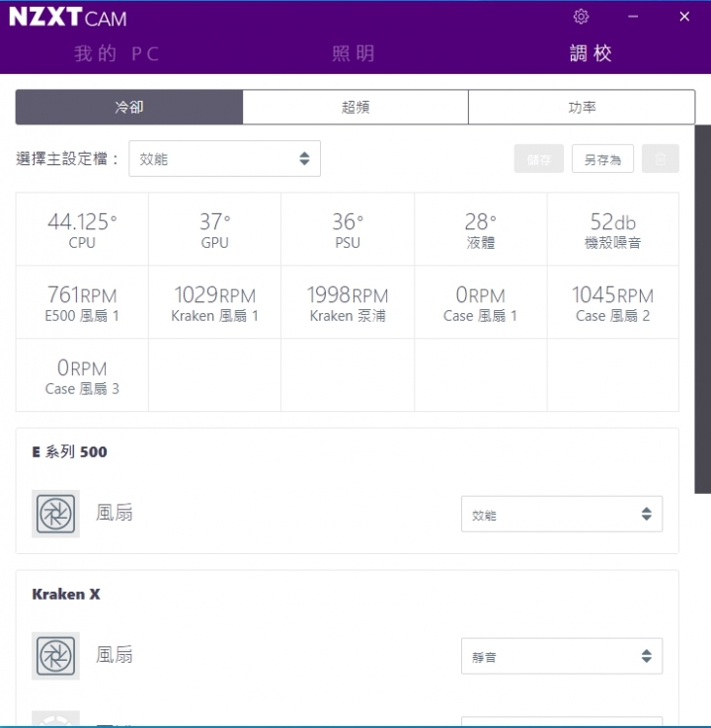
Task: Minimize the NZXT CAM window
Action: click(633, 17)
